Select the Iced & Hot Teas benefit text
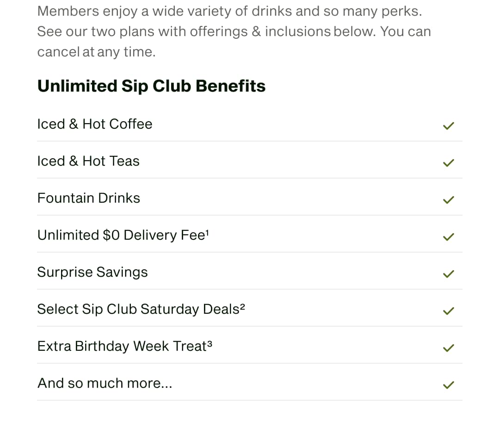Screen dimensions: 481x448 (88, 161)
